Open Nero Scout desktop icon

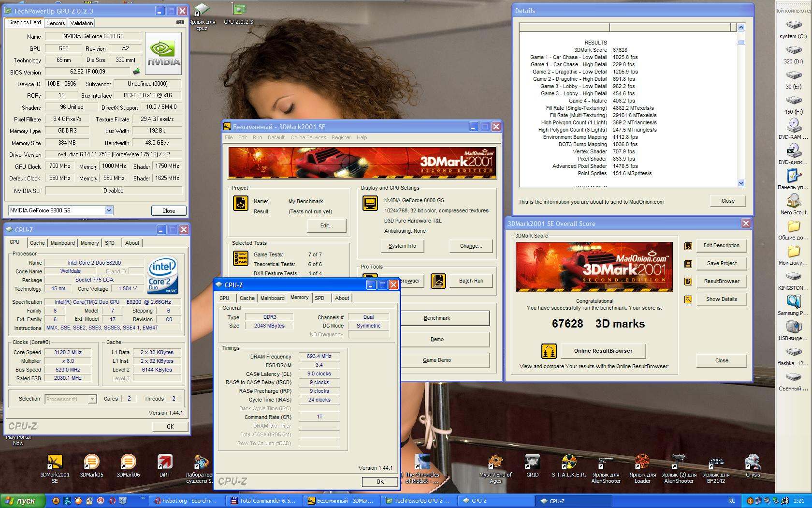tap(793, 204)
